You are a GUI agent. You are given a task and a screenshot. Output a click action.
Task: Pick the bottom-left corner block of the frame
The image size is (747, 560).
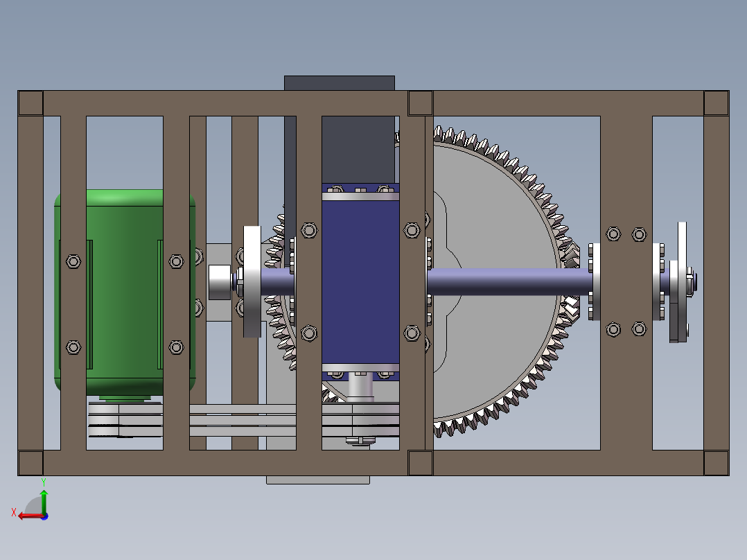tap(30, 463)
